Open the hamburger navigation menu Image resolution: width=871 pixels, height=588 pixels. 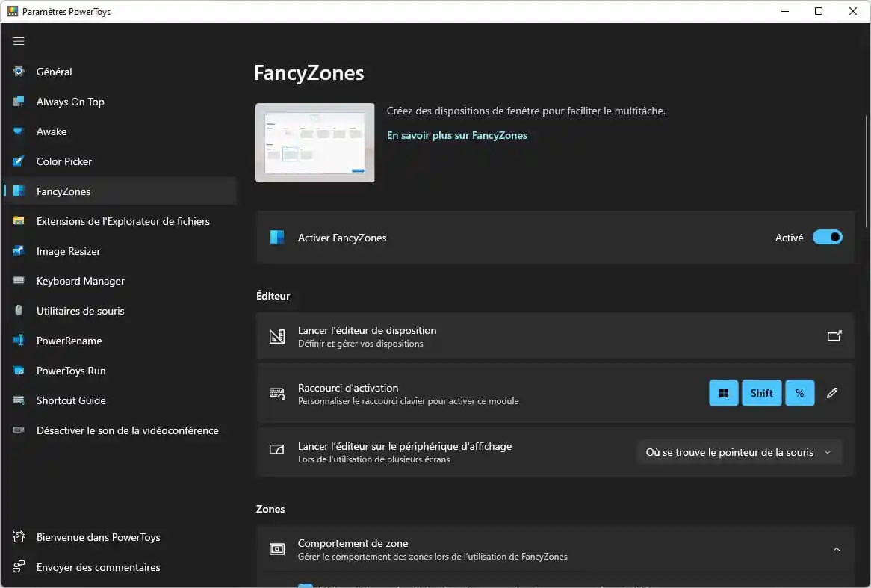[x=19, y=41]
